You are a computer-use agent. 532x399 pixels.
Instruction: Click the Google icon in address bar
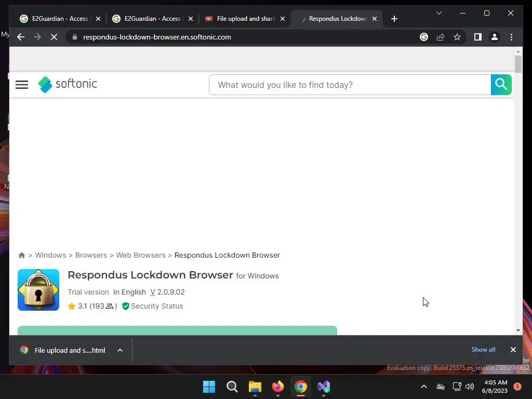point(424,37)
